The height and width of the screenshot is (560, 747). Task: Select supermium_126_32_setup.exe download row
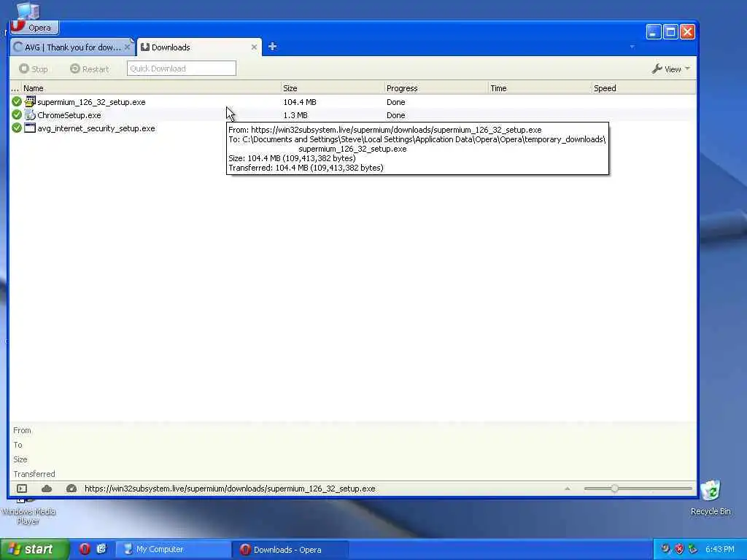coord(352,102)
